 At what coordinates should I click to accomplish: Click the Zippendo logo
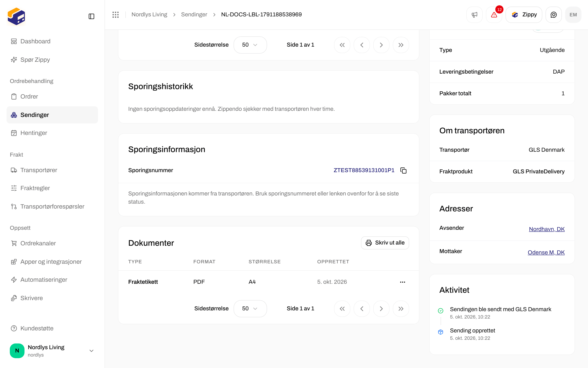pos(16,16)
